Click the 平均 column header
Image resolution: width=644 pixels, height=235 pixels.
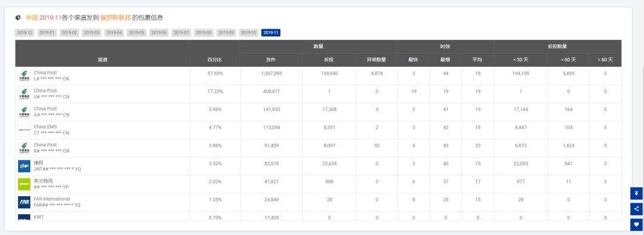477,60
